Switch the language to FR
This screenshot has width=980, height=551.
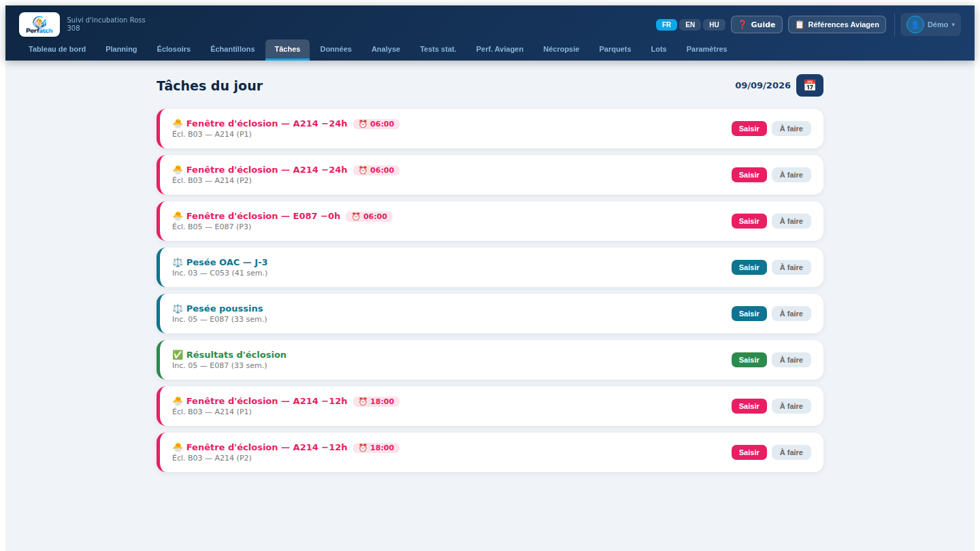click(x=666, y=24)
